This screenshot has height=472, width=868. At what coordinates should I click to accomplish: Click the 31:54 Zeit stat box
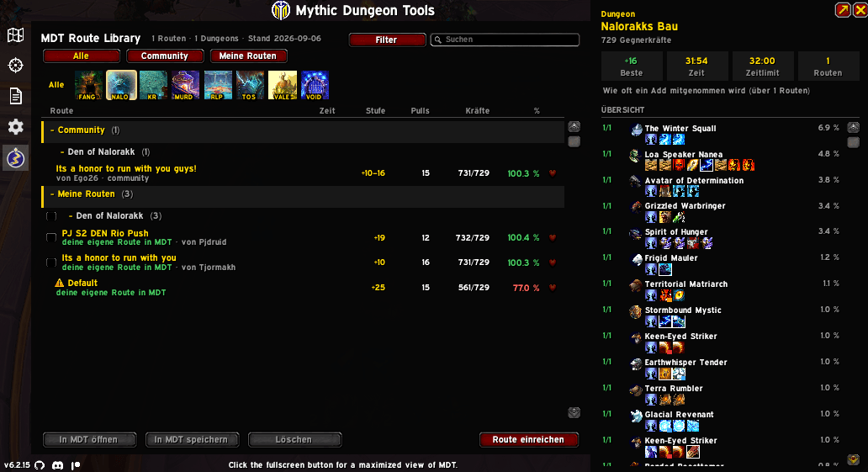[x=696, y=66]
